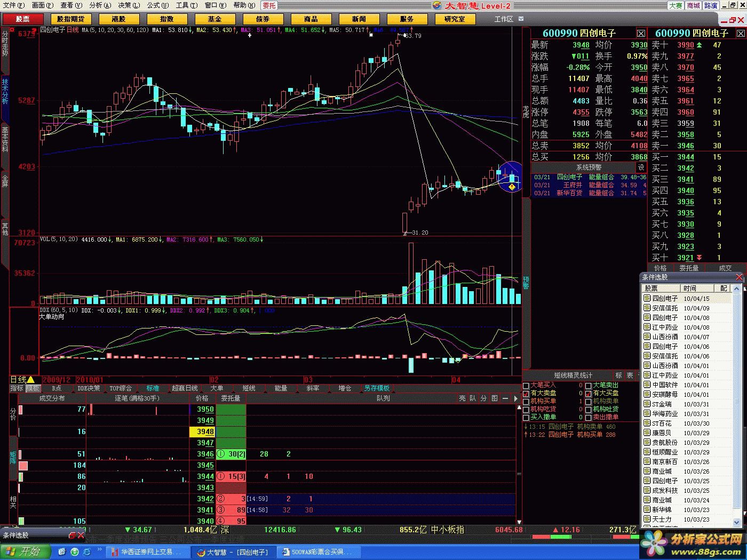Click the $ icon beside 江中药业 10/04/08
This screenshot has height=560, width=747.
(x=647, y=327)
